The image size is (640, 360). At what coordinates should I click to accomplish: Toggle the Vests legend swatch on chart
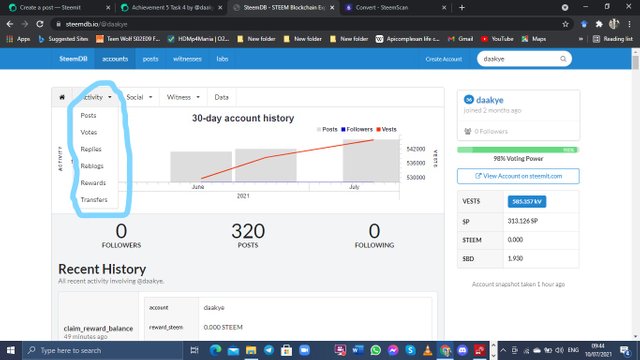[379, 129]
